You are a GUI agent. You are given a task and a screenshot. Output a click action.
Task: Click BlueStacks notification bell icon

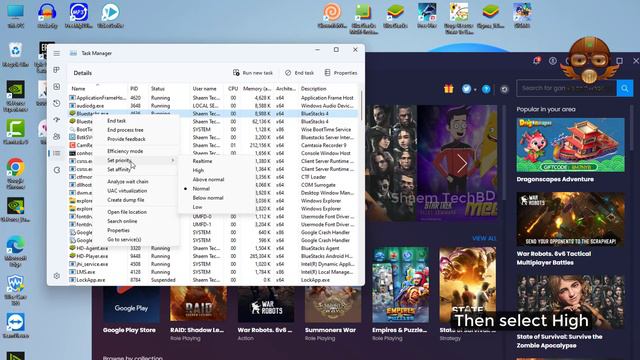point(536,61)
